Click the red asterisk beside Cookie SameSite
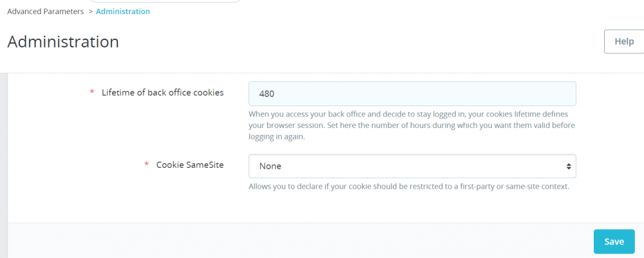644x258 pixels. point(146,165)
